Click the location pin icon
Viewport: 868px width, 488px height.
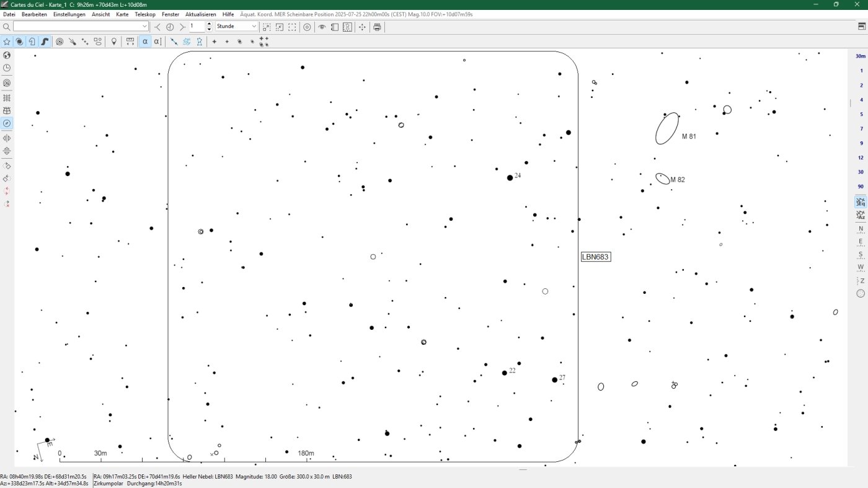click(113, 42)
